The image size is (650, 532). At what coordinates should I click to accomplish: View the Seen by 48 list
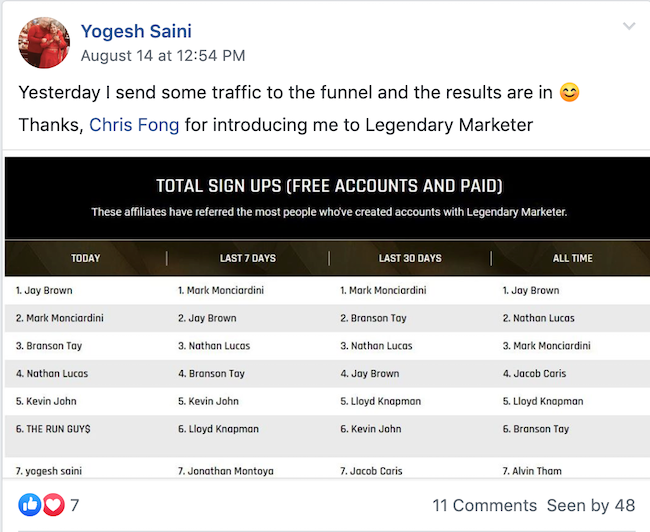pos(591,505)
